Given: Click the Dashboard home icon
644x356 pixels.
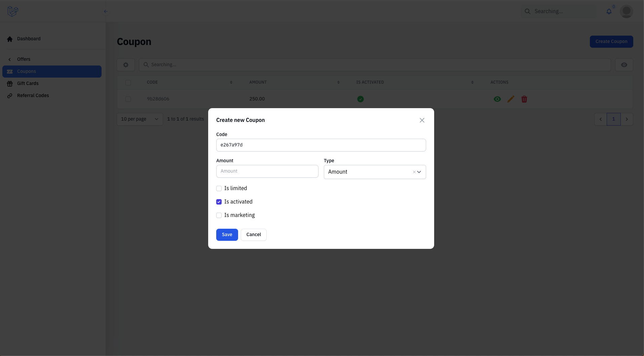Looking at the screenshot, I should click(x=10, y=39).
